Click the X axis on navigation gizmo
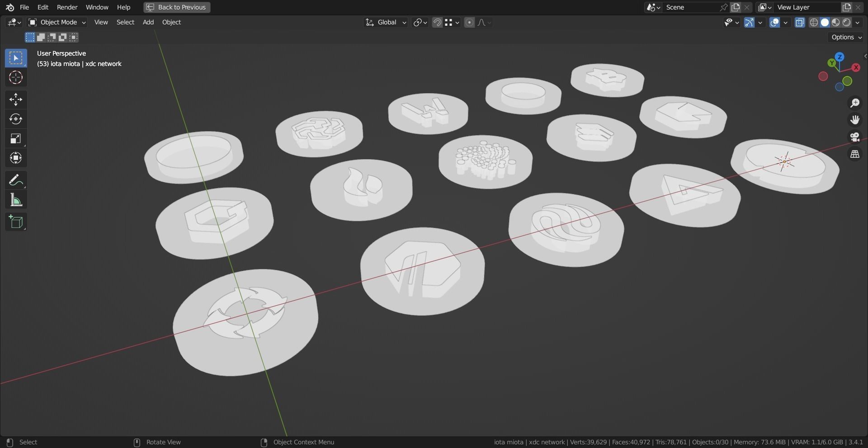The height and width of the screenshot is (448, 868). coord(856,67)
